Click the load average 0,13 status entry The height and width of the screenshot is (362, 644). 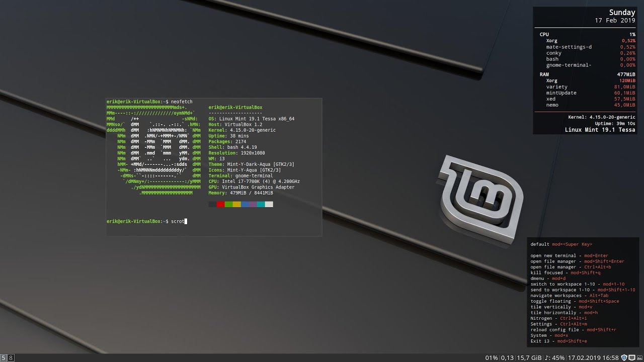507,358
